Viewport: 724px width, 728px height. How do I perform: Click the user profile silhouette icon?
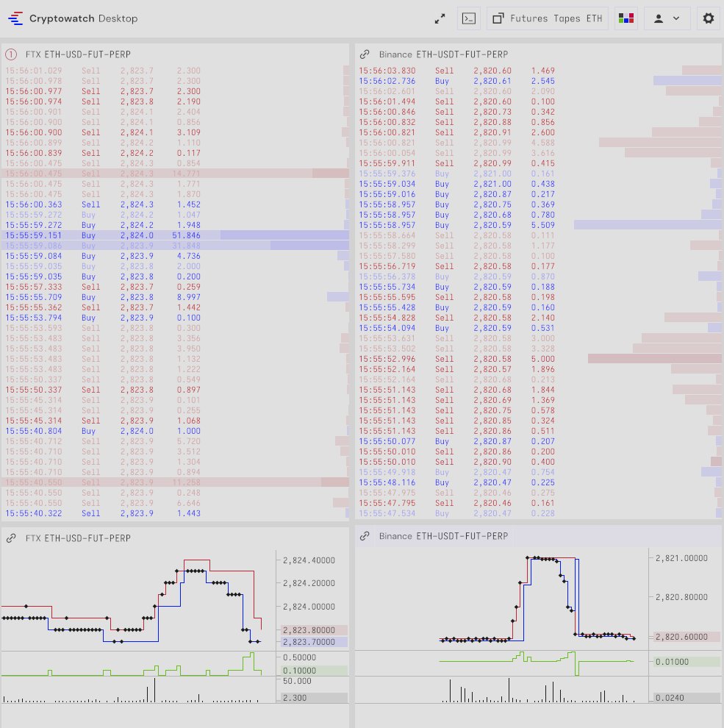coord(658,18)
